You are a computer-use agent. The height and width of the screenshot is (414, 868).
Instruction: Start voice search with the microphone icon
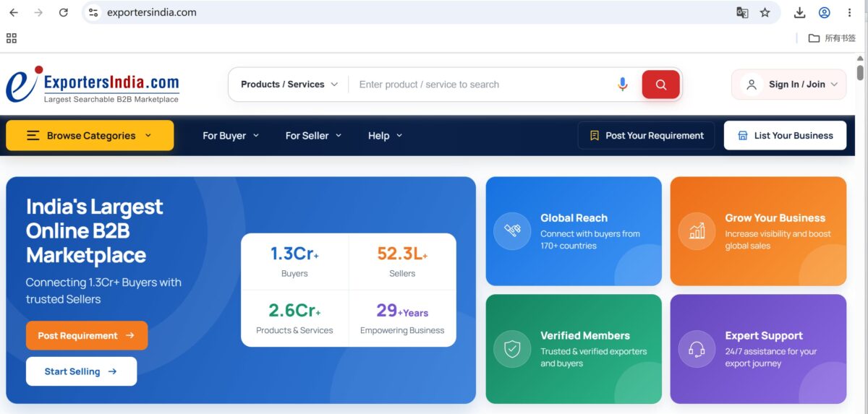(622, 85)
